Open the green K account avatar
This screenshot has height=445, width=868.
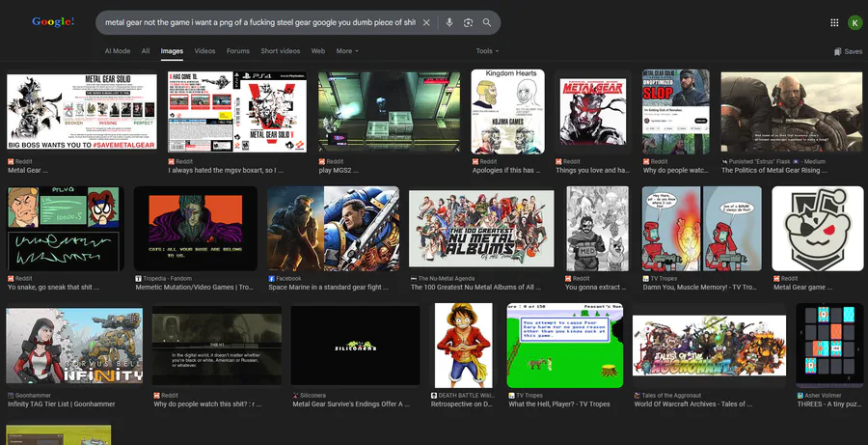[854, 23]
